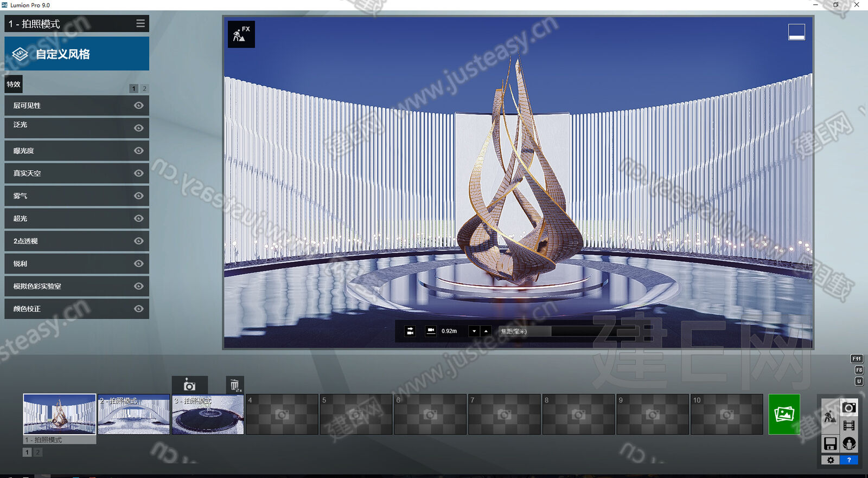Toggle visibility of 锐利 effect

[x=139, y=263]
